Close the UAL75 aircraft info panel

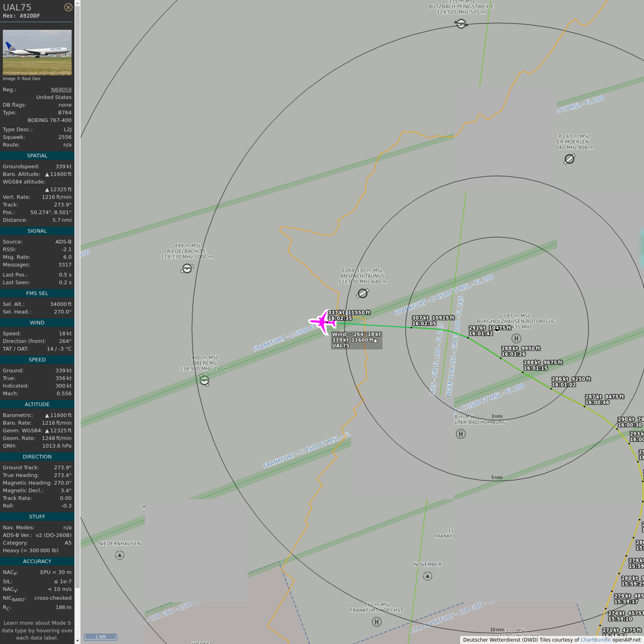pos(68,7)
